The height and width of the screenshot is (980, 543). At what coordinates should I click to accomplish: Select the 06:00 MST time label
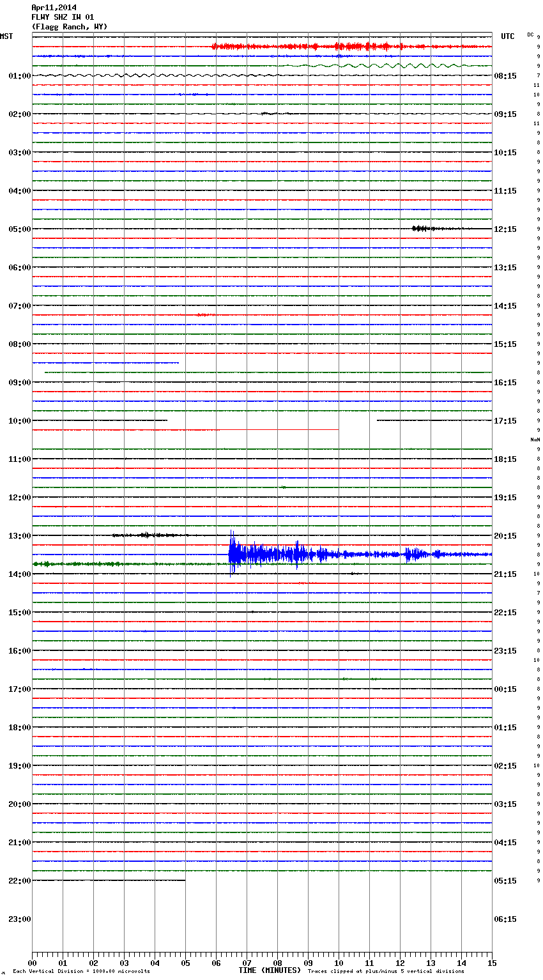pos(20,268)
